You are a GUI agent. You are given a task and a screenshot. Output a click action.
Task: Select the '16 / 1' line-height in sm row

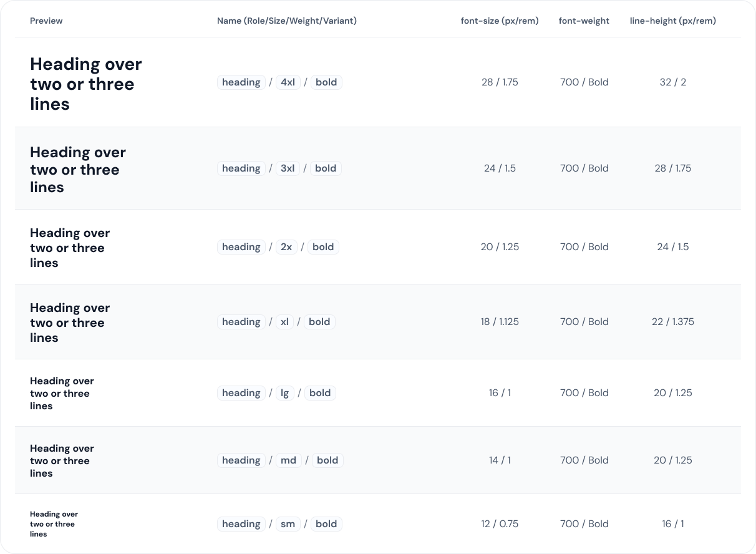pyautogui.click(x=673, y=523)
